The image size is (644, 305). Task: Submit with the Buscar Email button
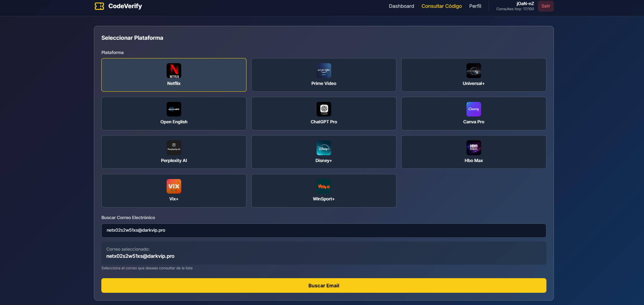[x=324, y=286]
